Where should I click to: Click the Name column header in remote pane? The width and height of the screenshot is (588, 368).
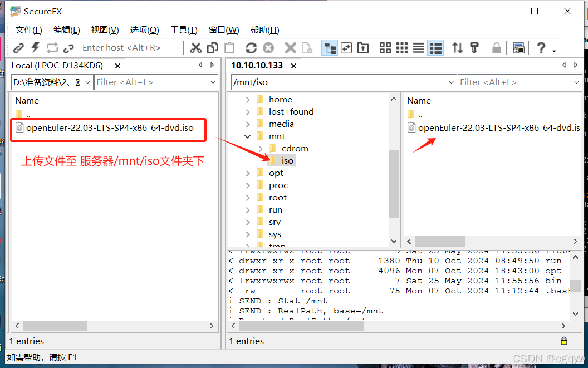tap(419, 101)
